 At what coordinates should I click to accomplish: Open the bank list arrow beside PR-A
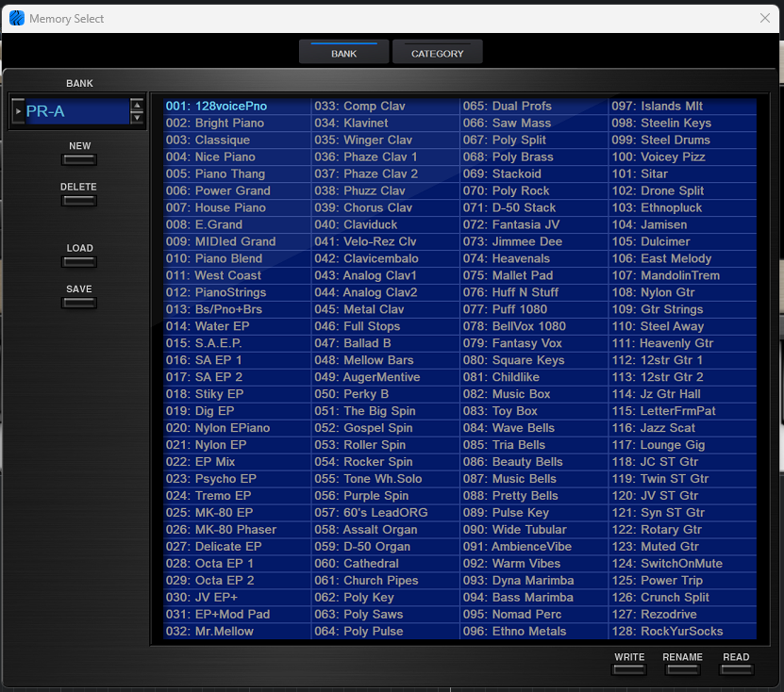click(18, 111)
